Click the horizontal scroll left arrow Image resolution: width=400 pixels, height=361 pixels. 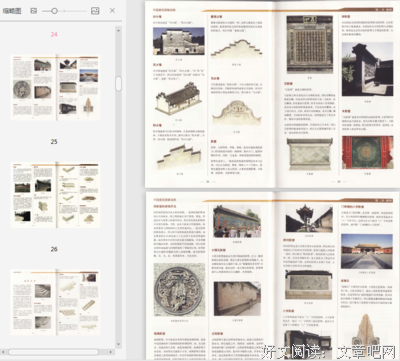point(4,352)
